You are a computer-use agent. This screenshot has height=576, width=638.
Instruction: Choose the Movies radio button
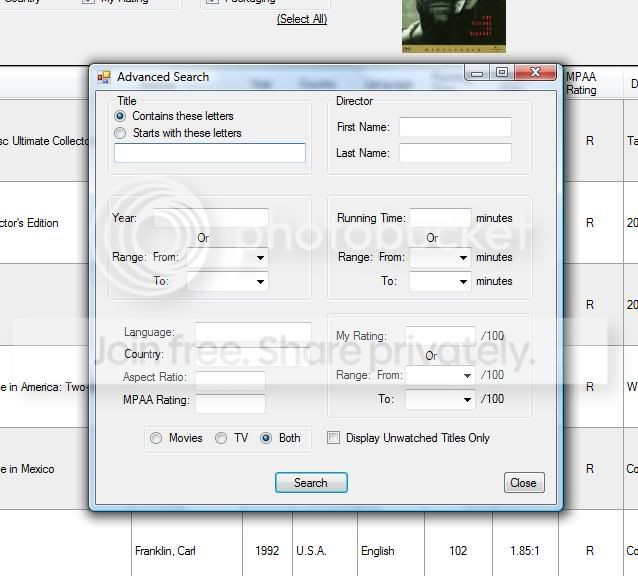[156, 438]
